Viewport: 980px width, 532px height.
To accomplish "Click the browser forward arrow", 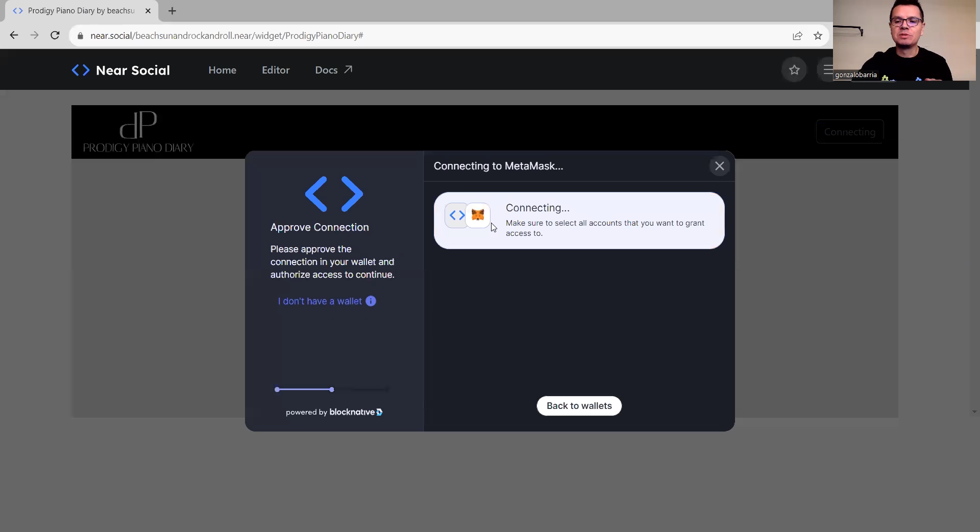I will tap(34, 35).
